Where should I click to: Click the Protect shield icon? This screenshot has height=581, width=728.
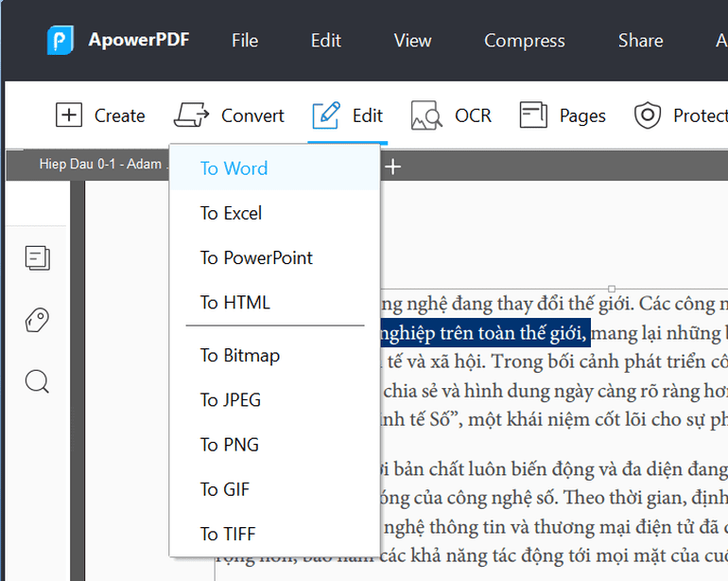pyautogui.click(x=648, y=114)
